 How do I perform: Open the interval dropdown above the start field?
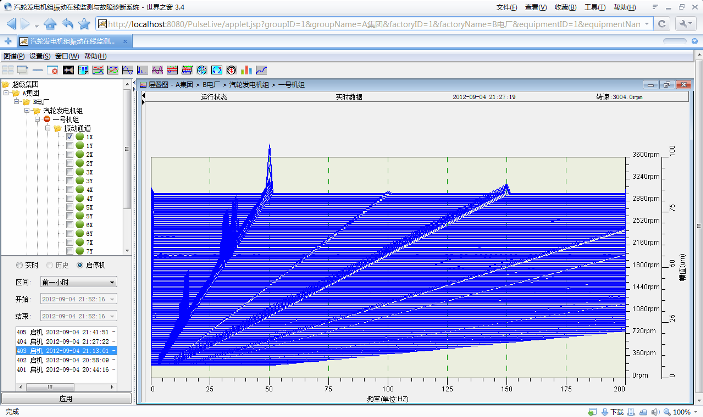78,282
